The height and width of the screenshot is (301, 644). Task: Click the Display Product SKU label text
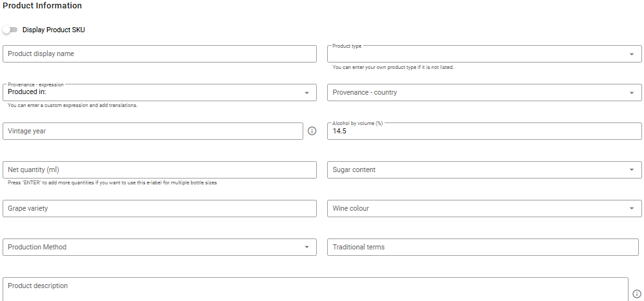(x=54, y=30)
